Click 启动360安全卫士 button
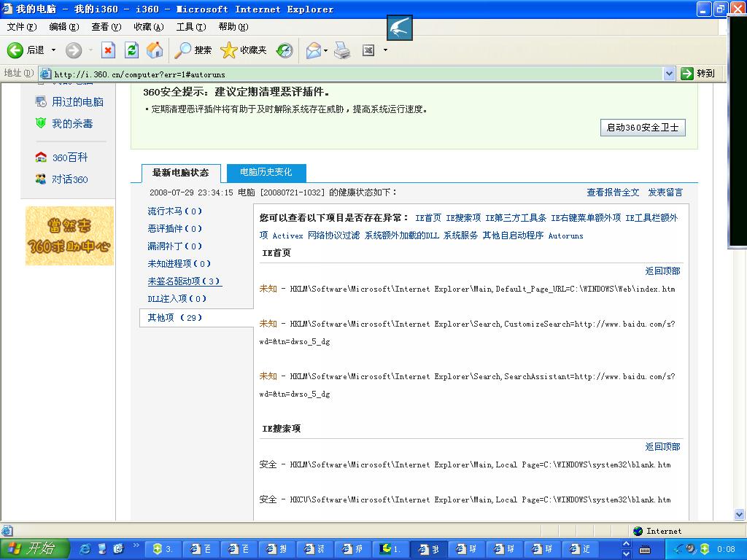Screen dimensions: 747x560 pos(643,127)
